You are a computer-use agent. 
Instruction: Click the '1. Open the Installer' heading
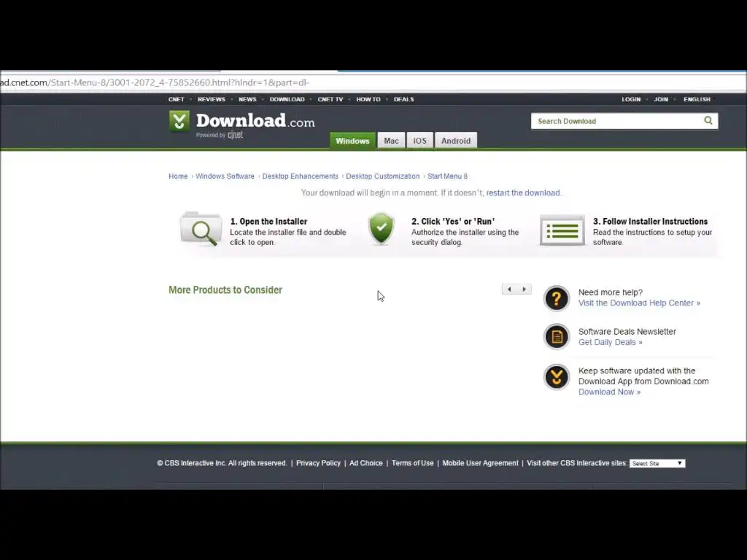click(268, 222)
